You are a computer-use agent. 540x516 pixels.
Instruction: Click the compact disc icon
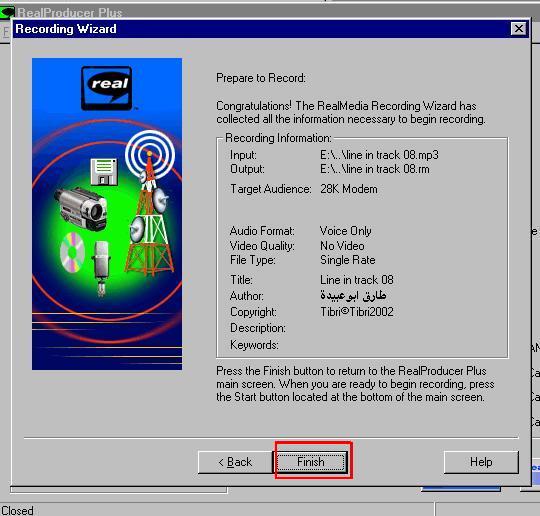click(x=72, y=252)
